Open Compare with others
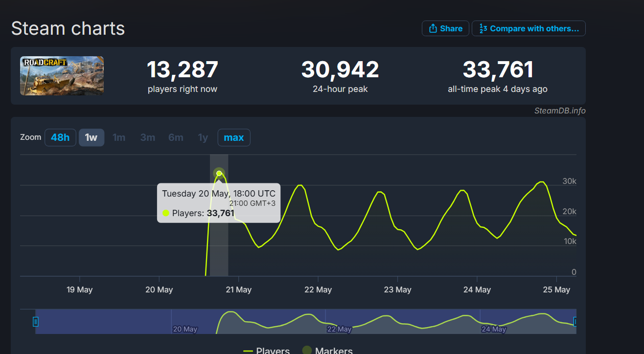 point(529,28)
